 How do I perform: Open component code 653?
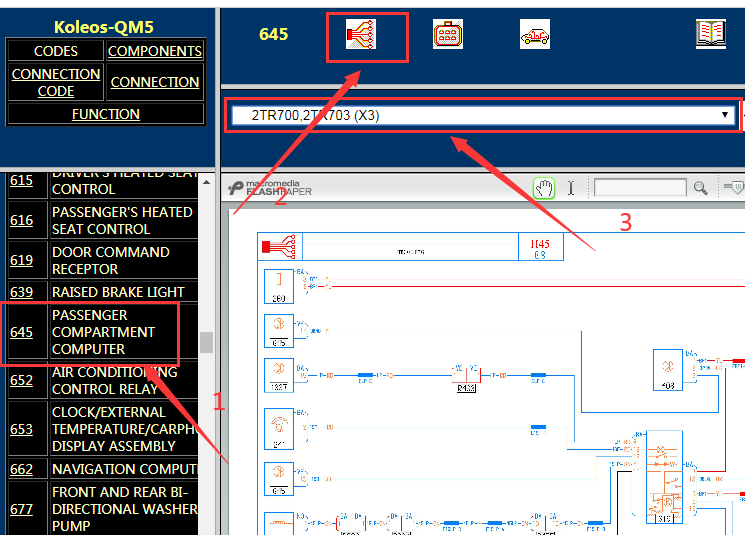coord(21,429)
